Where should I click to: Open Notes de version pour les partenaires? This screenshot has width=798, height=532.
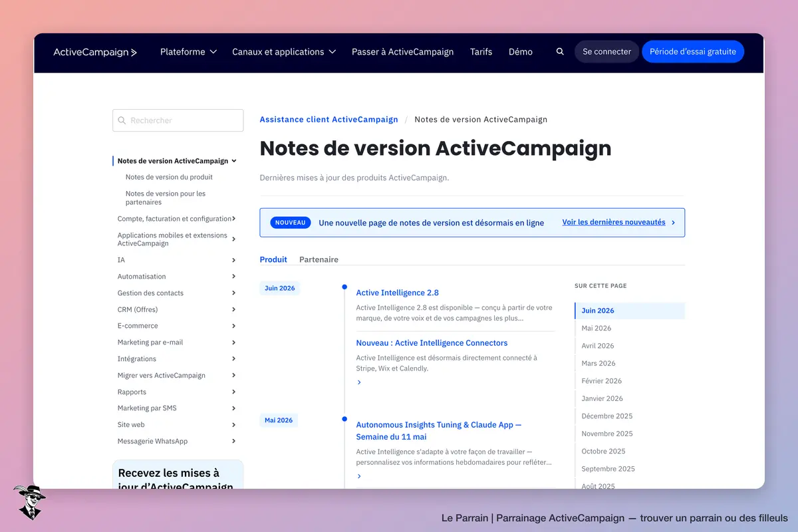[166, 198]
